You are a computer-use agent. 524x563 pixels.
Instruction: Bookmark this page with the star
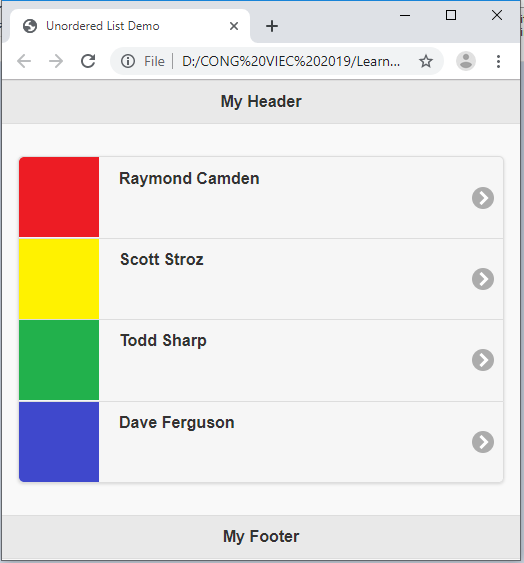tap(426, 61)
